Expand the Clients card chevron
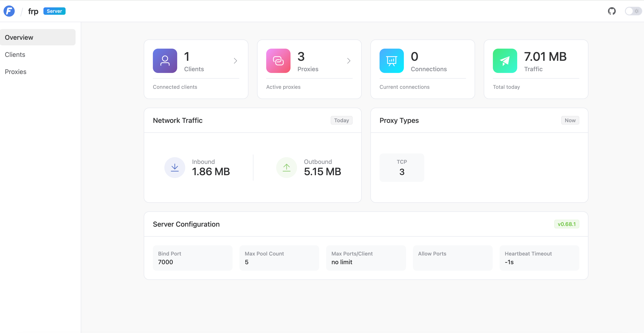Viewport: 644px width, 333px height. 235,61
